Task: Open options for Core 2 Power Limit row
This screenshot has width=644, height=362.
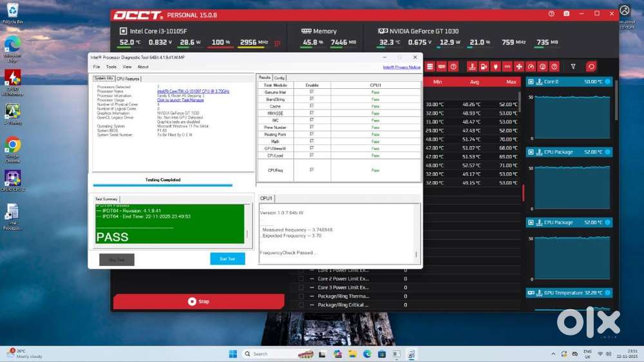Action: pyautogui.click(x=311, y=279)
